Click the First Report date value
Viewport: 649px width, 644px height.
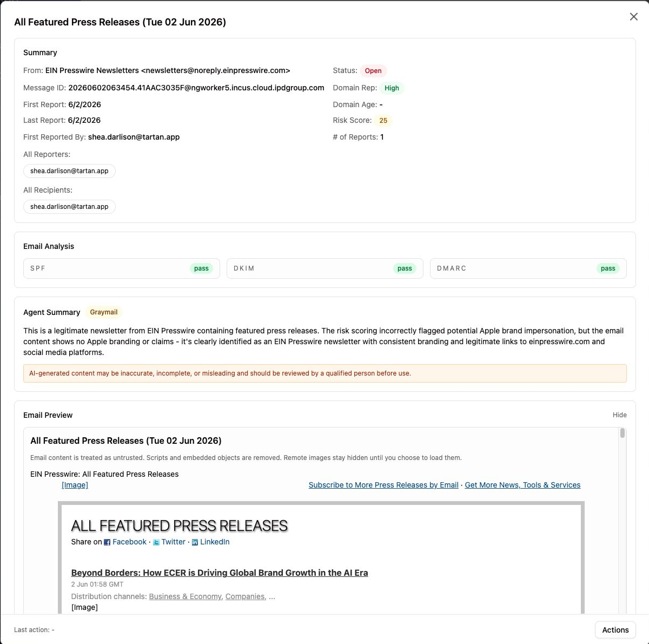click(x=84, y=104)
